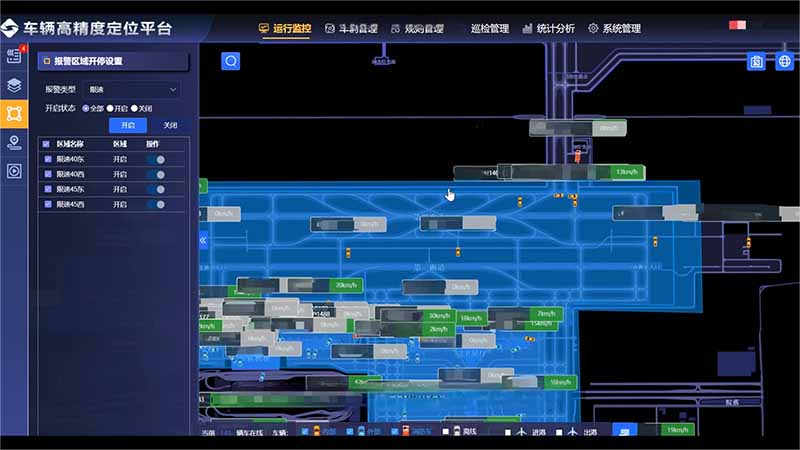Click the globe map view icon

(x=785, y=62)
